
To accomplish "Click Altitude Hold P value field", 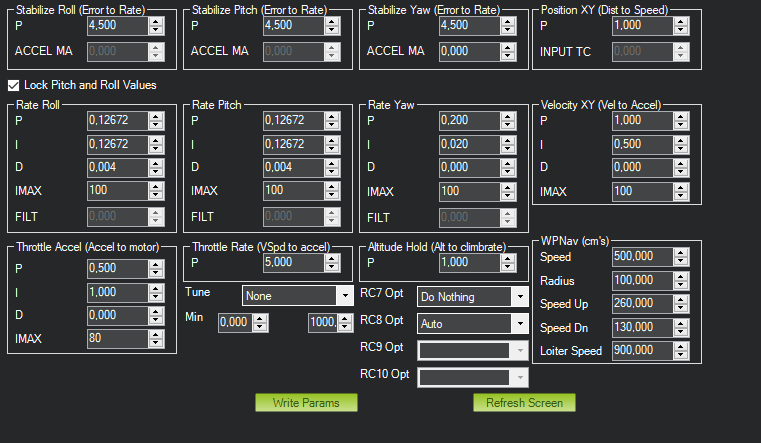I will point(470,263).
